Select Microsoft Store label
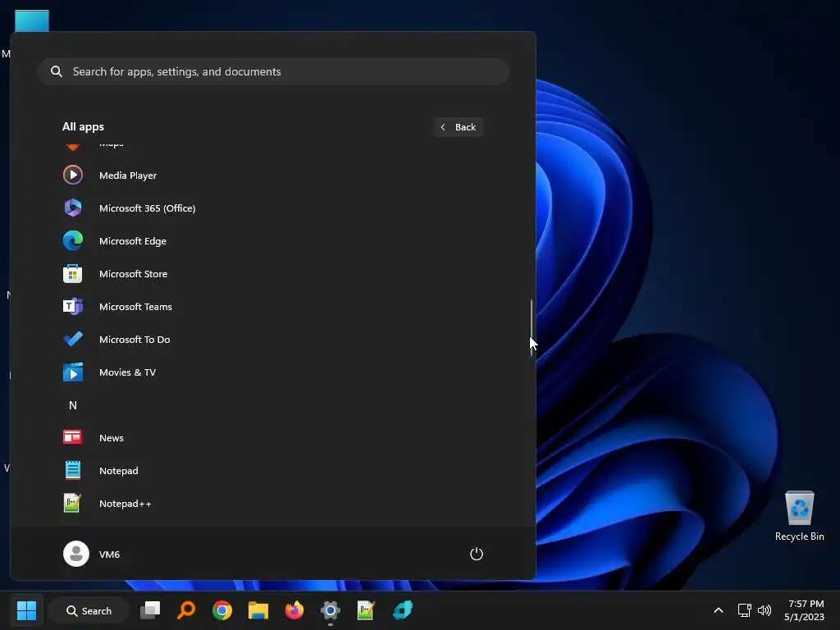 click(x=134, y=274)
